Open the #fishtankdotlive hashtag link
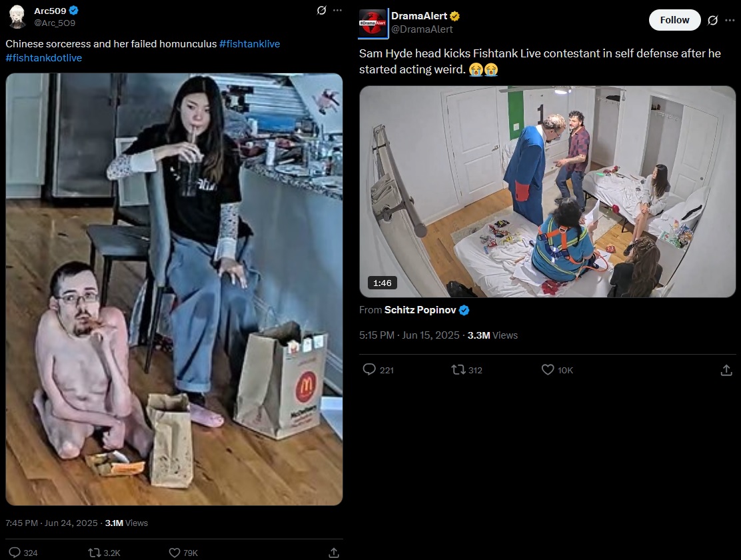 tap(43, 58)
